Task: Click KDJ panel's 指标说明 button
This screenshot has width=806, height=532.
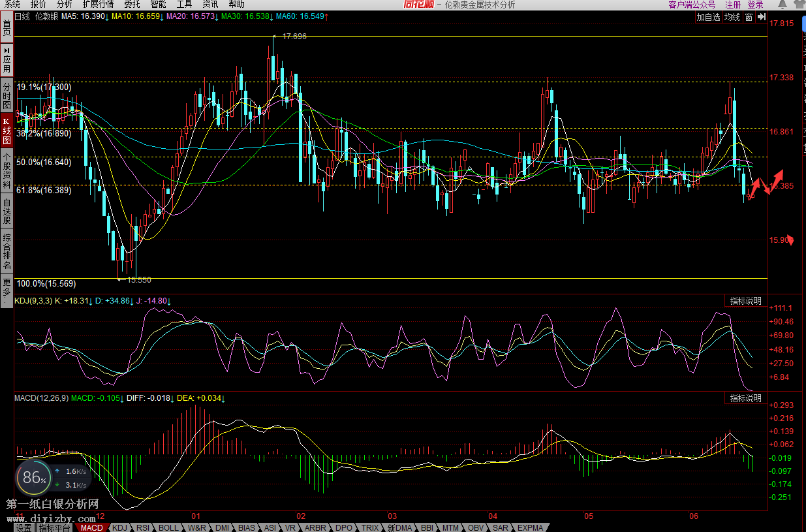Action: coord(745,301)
